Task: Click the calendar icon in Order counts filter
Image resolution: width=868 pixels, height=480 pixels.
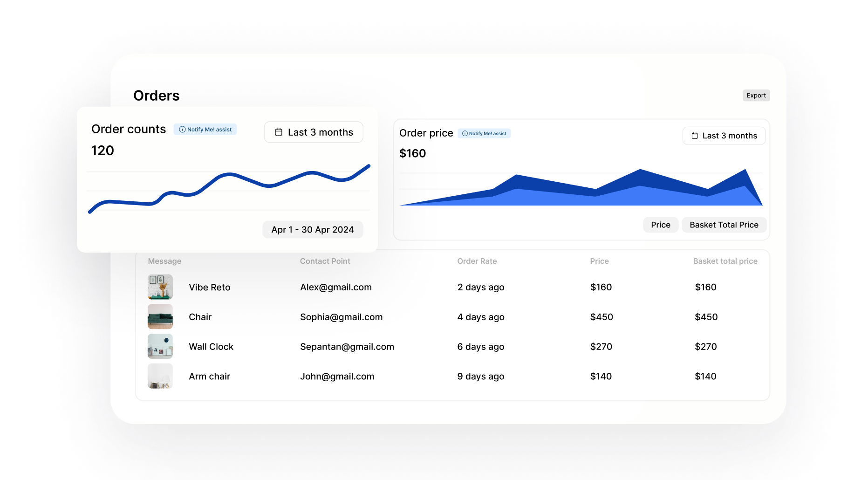Action: coord(278,132)
